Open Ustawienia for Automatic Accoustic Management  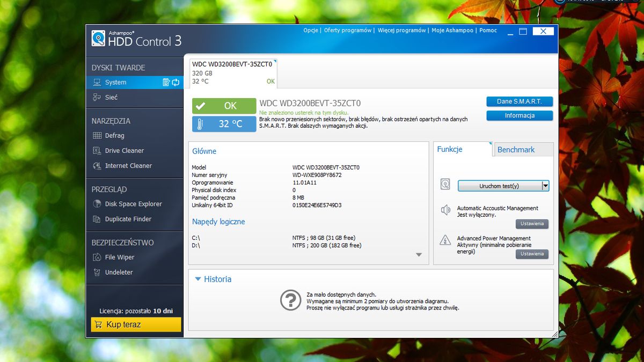(532, 224)
